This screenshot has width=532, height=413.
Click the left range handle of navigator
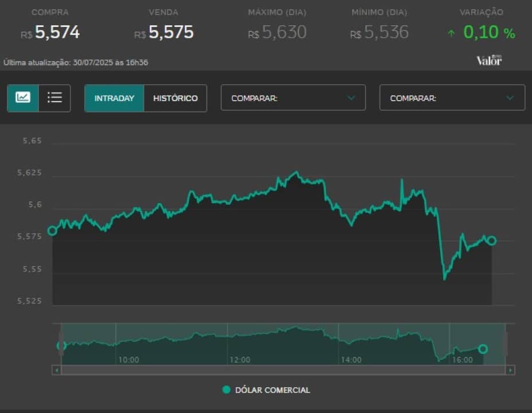(x=61, y=344)
